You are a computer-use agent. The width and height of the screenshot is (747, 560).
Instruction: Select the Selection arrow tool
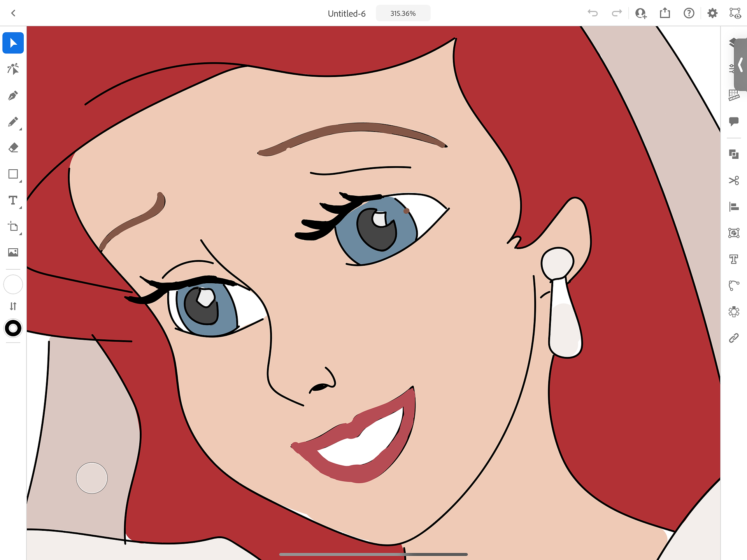coord(13,43)
